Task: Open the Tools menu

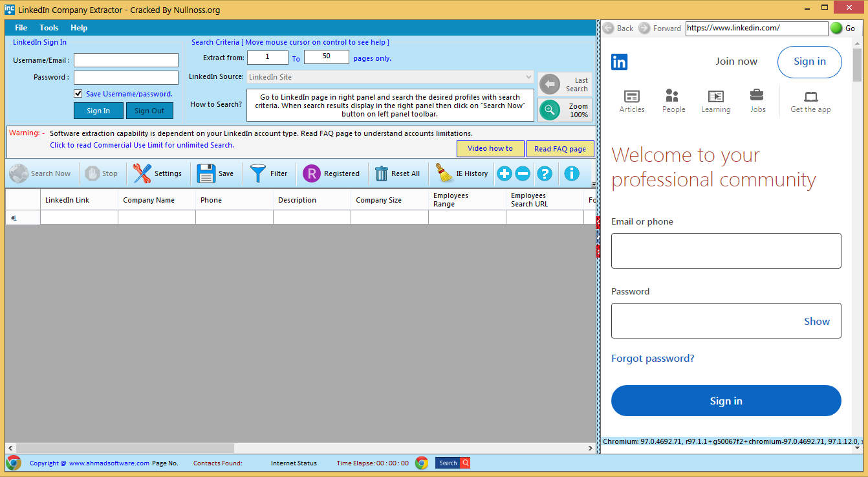Action: [49, 28]
